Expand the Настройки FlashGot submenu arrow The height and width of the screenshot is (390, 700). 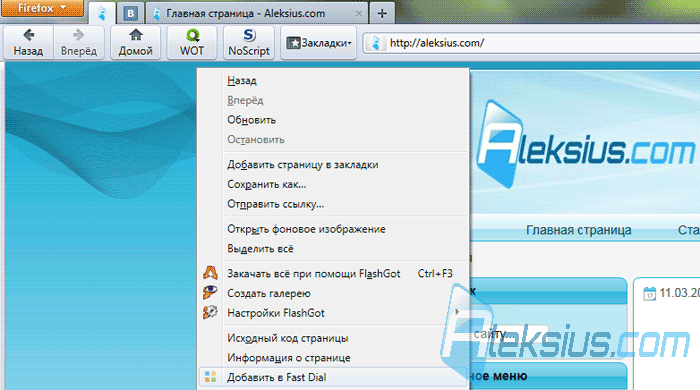pyautogui.click(x=457, y=312)
